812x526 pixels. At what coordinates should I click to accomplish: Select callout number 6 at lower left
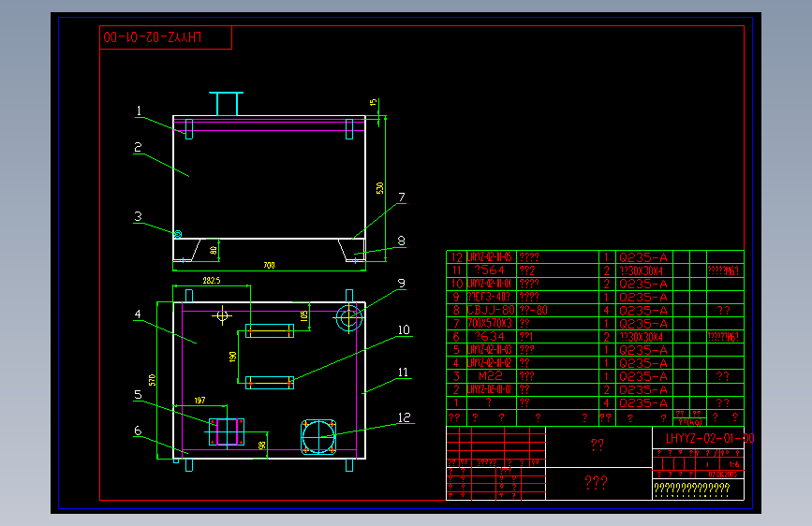138,431
